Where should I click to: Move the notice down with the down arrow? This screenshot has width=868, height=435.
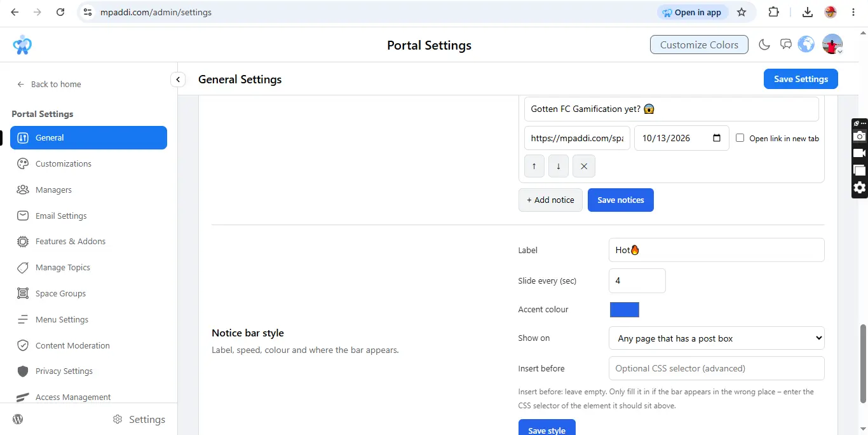pos(559,166)
